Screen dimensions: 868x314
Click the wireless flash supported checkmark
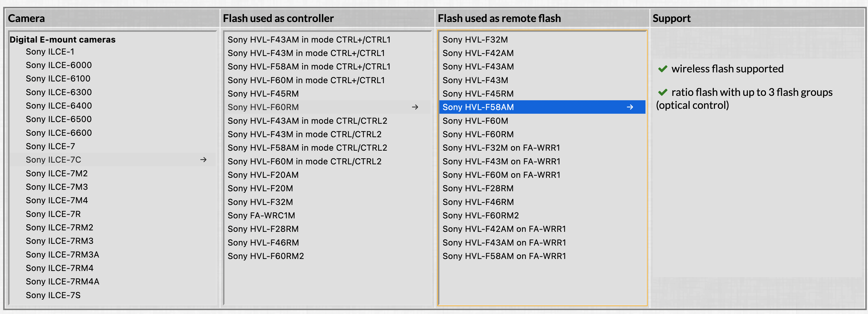click(x=662, y=69)
